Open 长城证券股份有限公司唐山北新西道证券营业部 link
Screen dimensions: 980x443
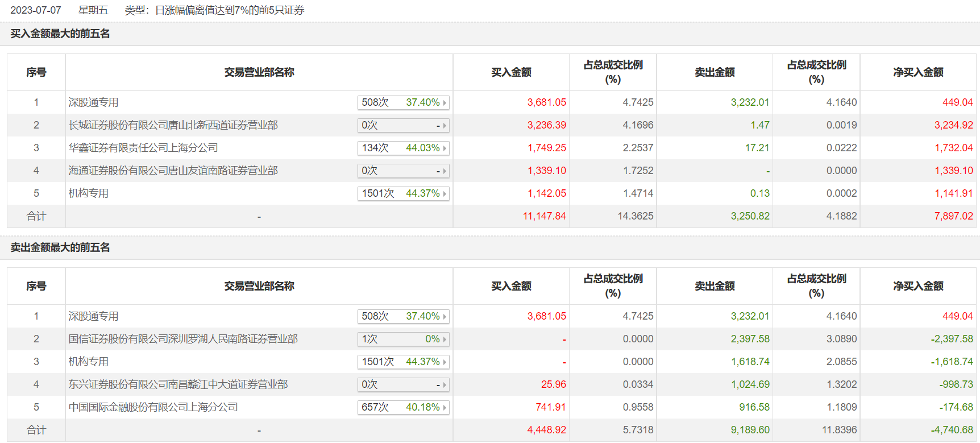point(173,125)
